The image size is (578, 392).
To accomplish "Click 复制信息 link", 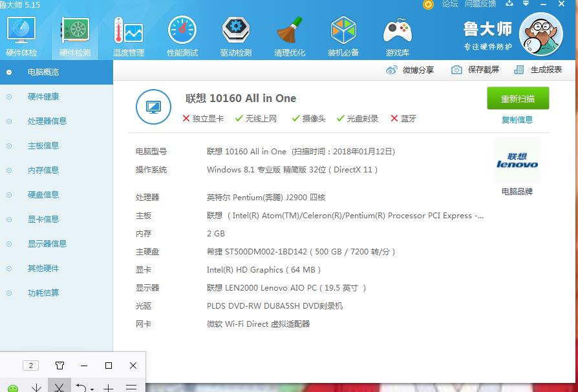I will pyautogui.click(x=517, y=119).
